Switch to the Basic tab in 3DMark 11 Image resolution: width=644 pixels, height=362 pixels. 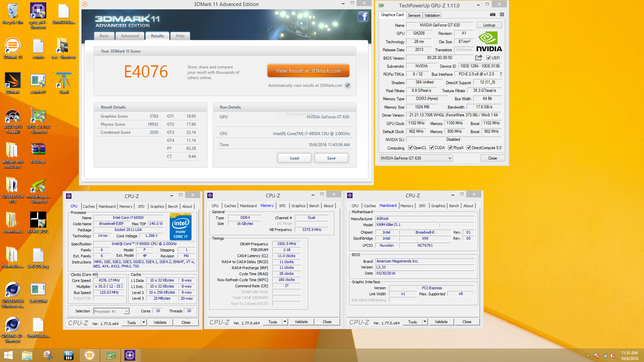pos(104,36)
